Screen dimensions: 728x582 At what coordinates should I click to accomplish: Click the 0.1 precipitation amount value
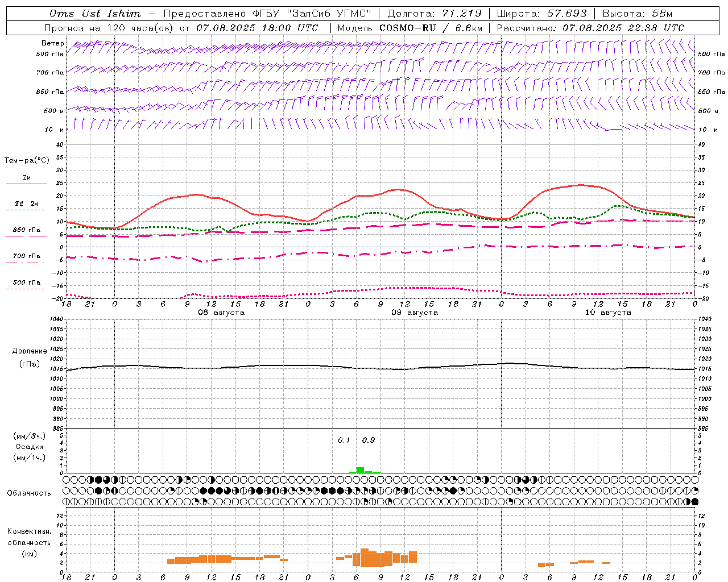[x=344, y=440]
